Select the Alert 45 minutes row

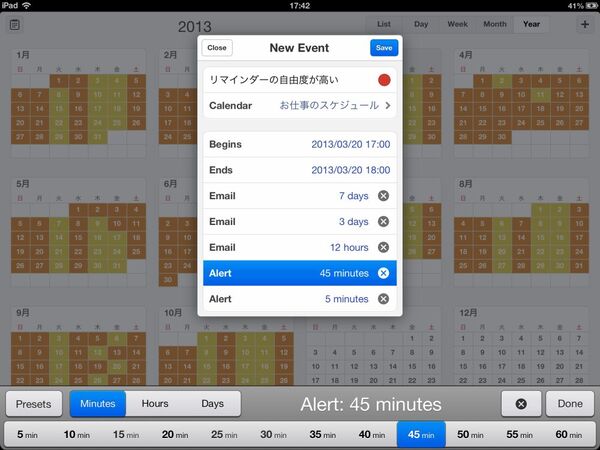[x=300, y=273]
